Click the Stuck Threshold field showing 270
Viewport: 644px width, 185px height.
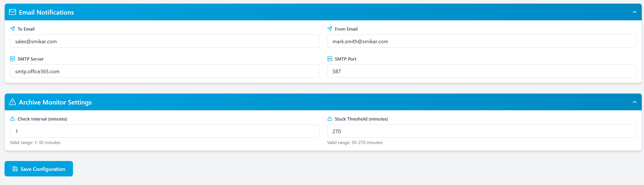[481, 131]
